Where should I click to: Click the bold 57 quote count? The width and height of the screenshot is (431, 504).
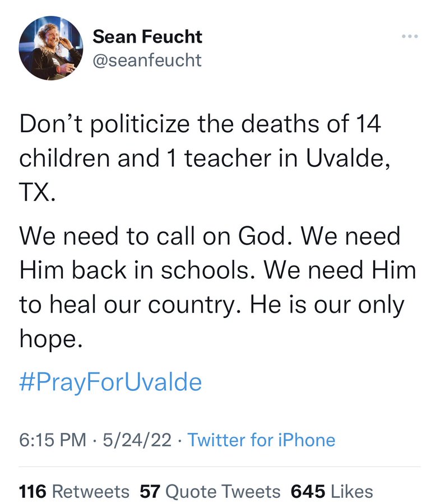150,491
